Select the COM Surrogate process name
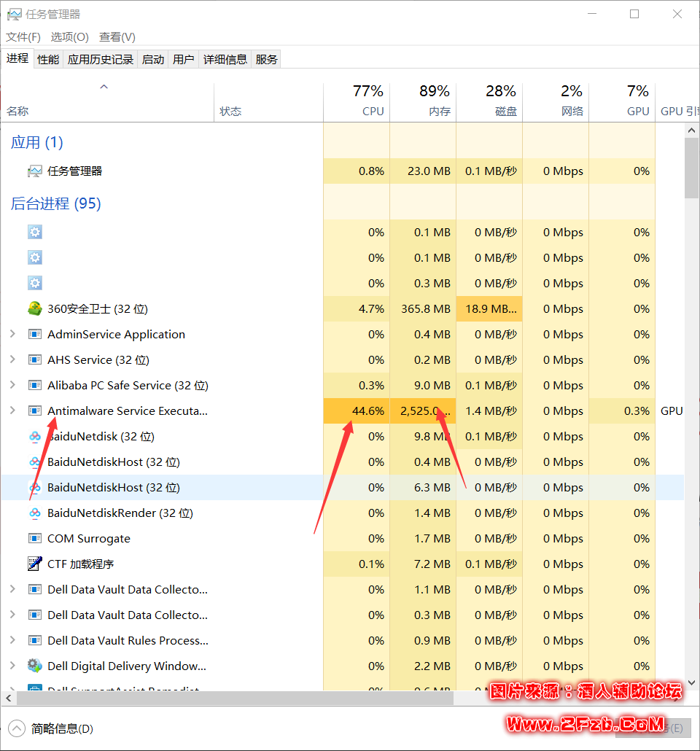 click(x=89, y=538)
